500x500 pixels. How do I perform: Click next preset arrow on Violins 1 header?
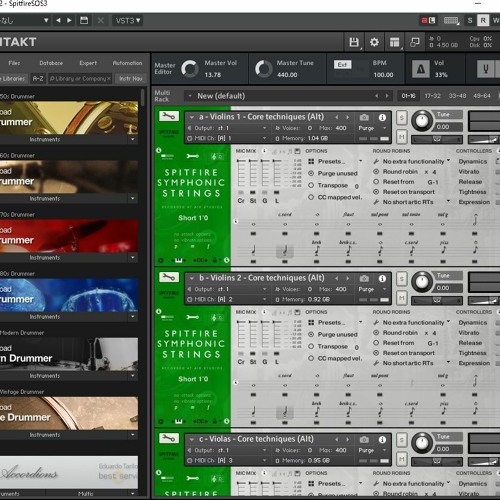coord(347,117)
